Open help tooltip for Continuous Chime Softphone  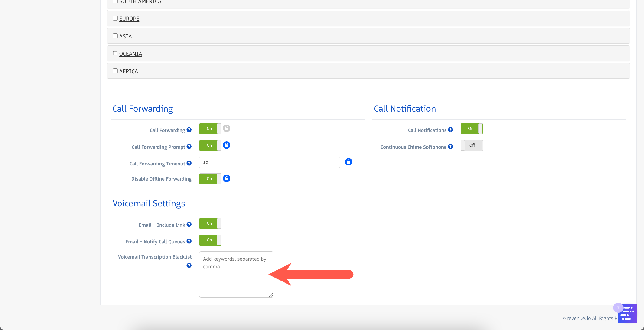(451, 147)
